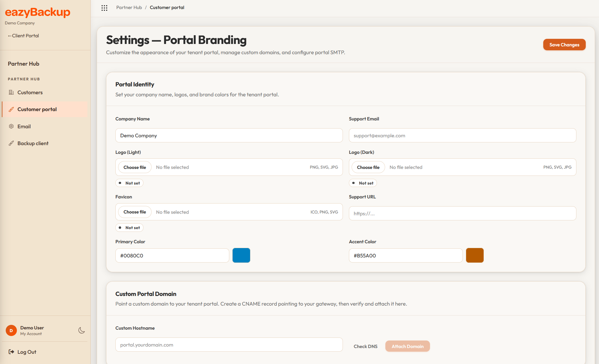The height and width of the screenshot is (364, 599).
Task: Click Attach Domain button
Action: pos(408,346)
